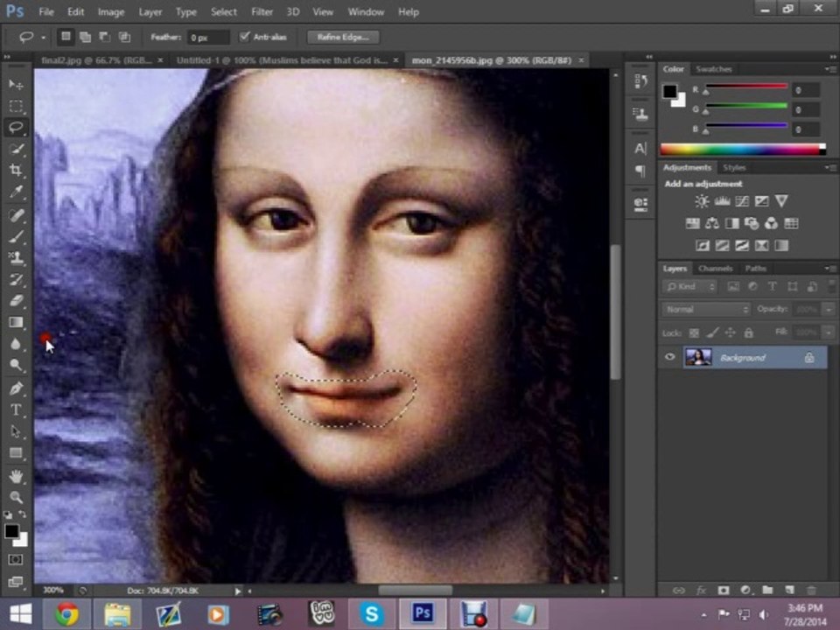Select the Lasso tool in toolbox
Screen dimensions: 840x630
coord(16,128)
